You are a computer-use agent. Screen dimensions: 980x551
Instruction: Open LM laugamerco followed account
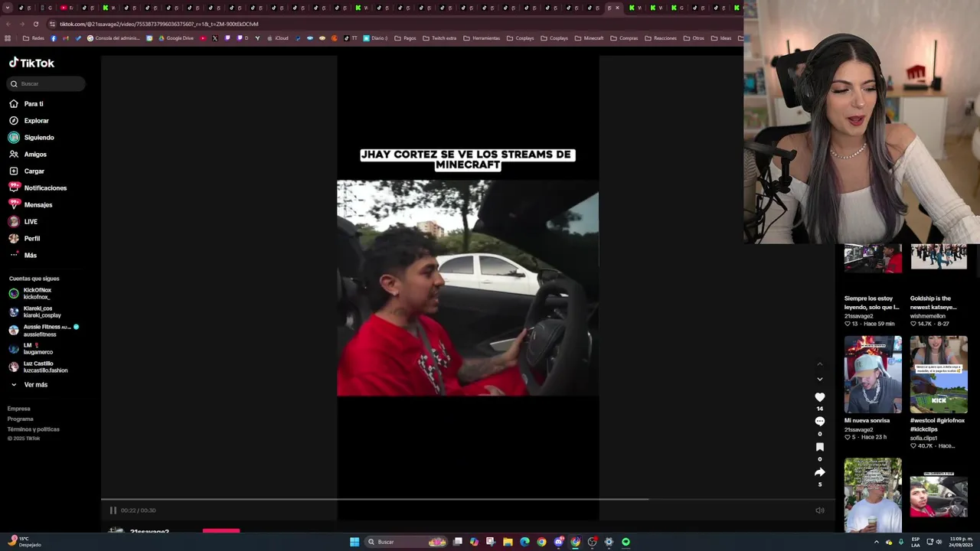click(x=31, y=348)
